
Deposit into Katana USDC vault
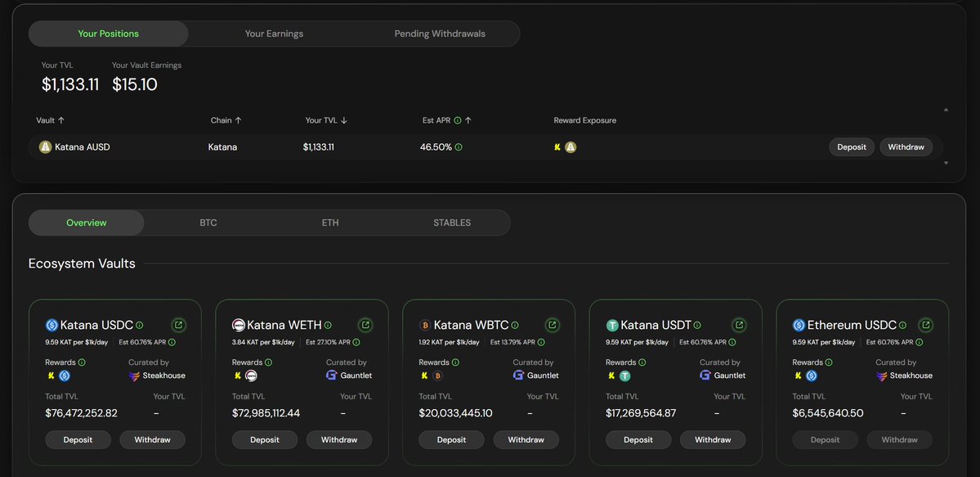tap(78, 440)
